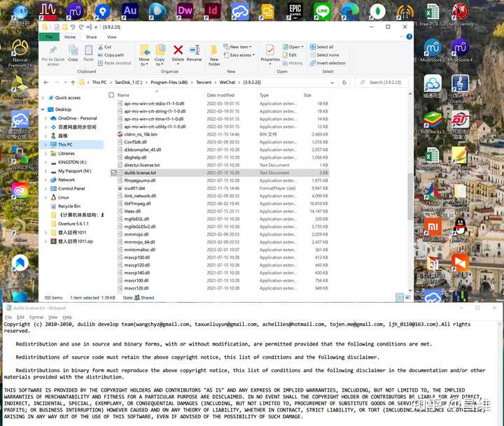Open Adobe Audition desktop shortcut
Screen dimensions: 504x426
click(x=130, y=11)
